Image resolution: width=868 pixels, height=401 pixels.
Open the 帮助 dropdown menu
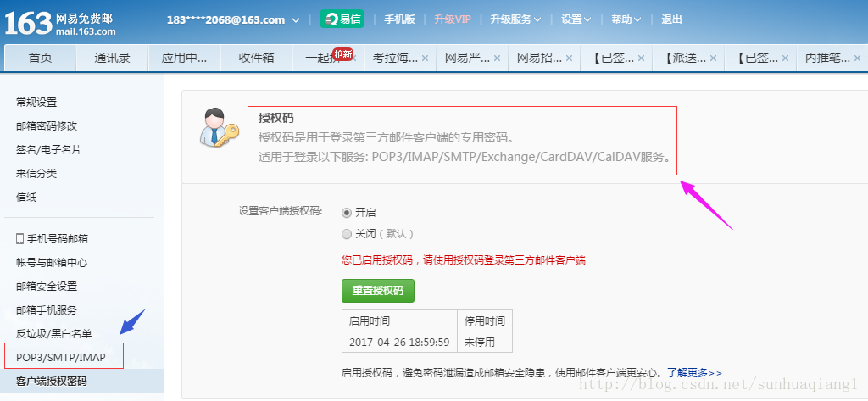626,19
